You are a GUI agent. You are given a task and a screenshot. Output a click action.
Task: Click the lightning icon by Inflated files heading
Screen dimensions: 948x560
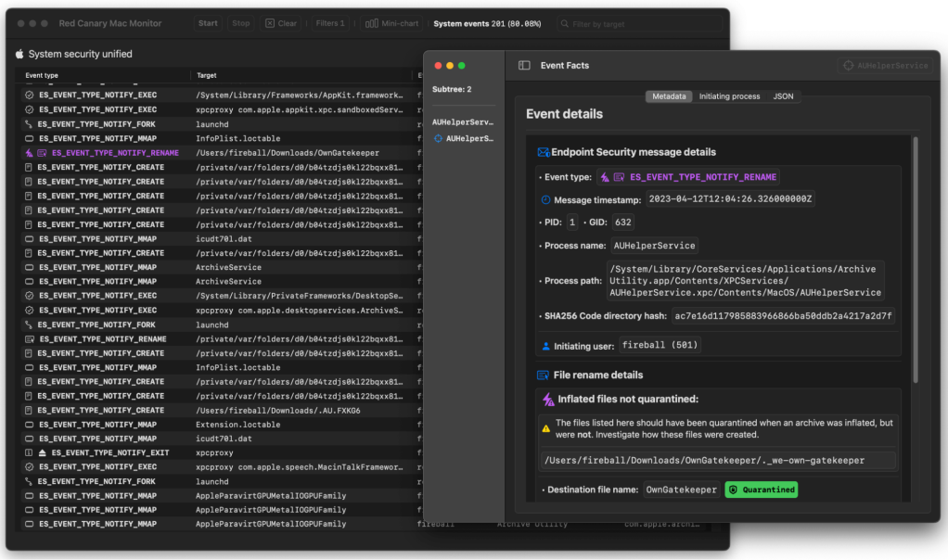(x=547, y=400)
